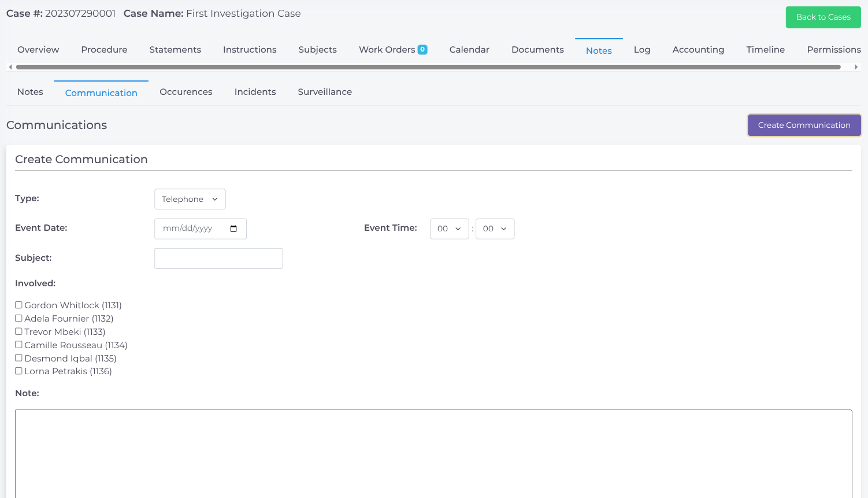Go to the Statements tab
Viewport: 868px width, 498px height.
tap(175, 50)
